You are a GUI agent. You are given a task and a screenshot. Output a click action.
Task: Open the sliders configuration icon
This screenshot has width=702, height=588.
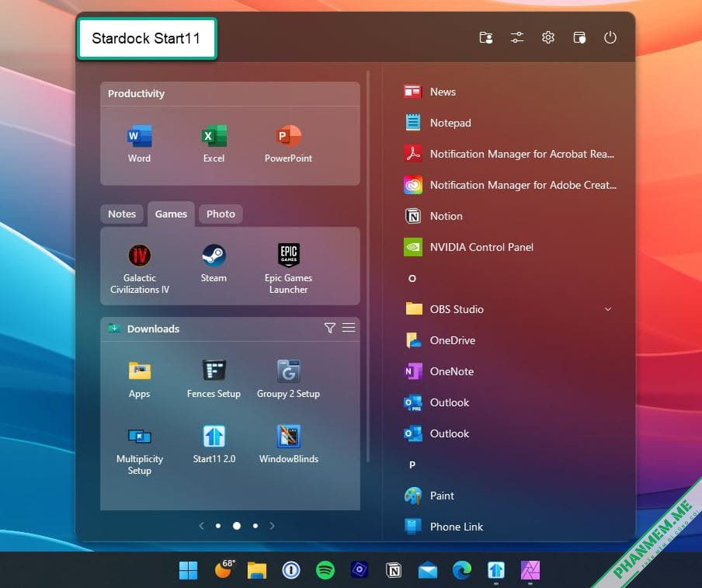click(x=517, y=37)
